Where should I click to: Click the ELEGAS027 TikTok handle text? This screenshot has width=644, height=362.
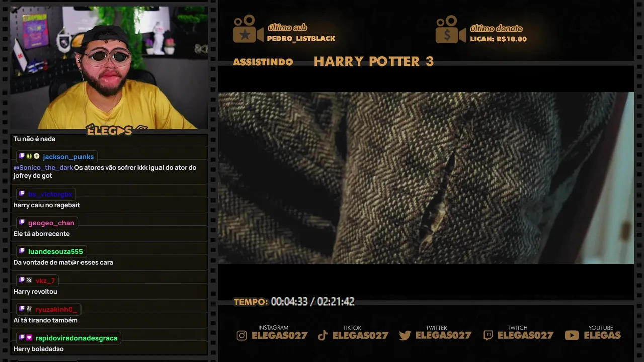[361, 335]
